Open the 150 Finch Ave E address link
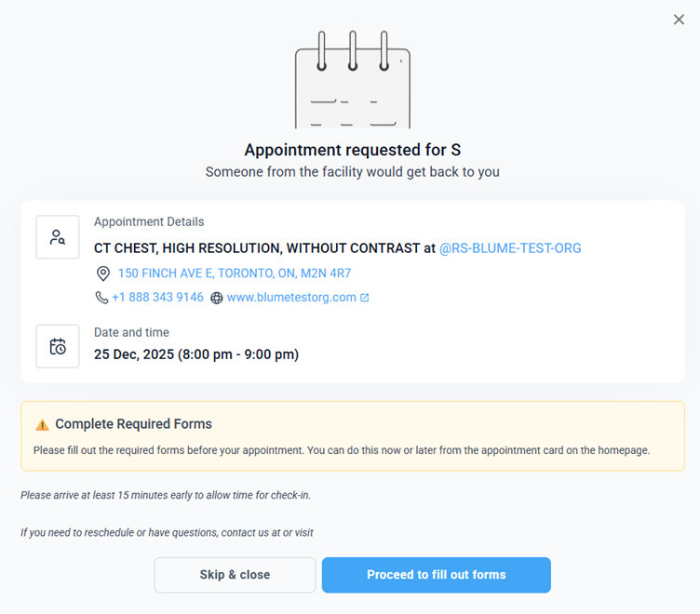The width and height of the screenshot is (700, 614). [234, 274]
